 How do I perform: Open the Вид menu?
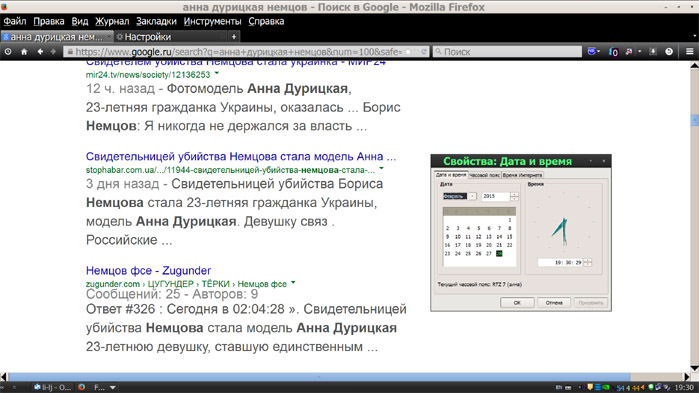[x=80, y=21]
